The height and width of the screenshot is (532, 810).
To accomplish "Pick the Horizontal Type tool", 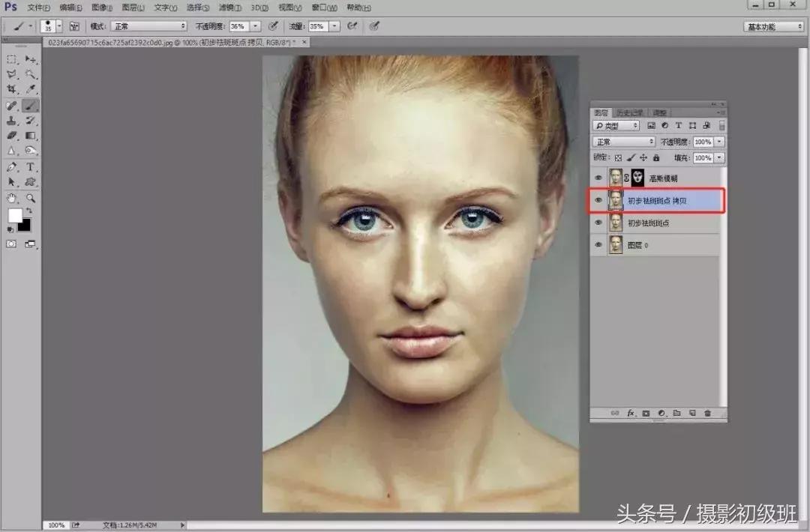I will tap(30, 167).
